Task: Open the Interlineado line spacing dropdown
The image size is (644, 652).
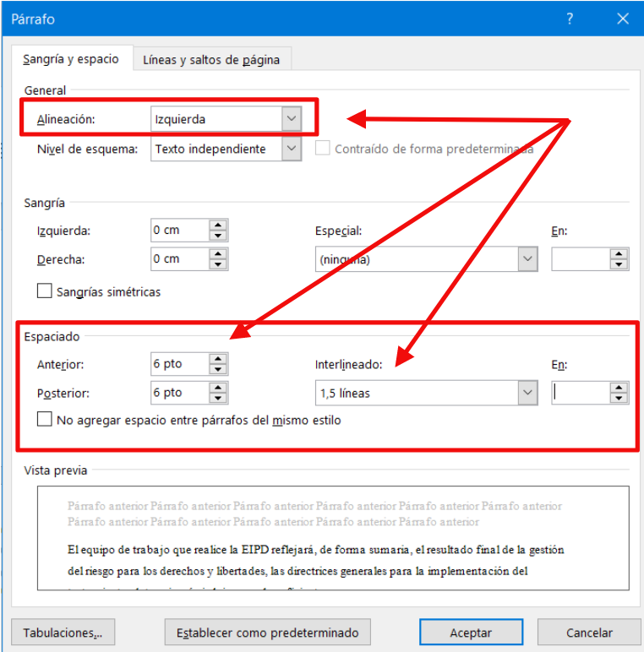Action: tap(528, 393)
